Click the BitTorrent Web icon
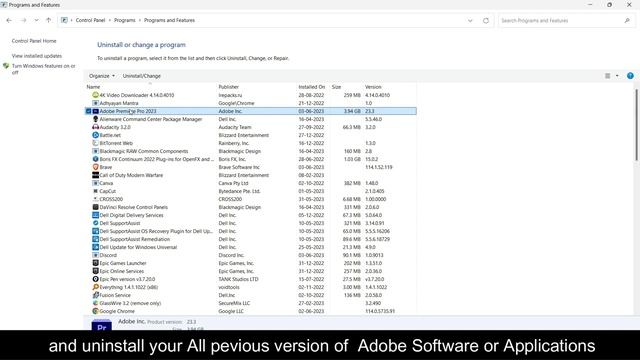Screen dimensions: 640x360 [95, 143]
